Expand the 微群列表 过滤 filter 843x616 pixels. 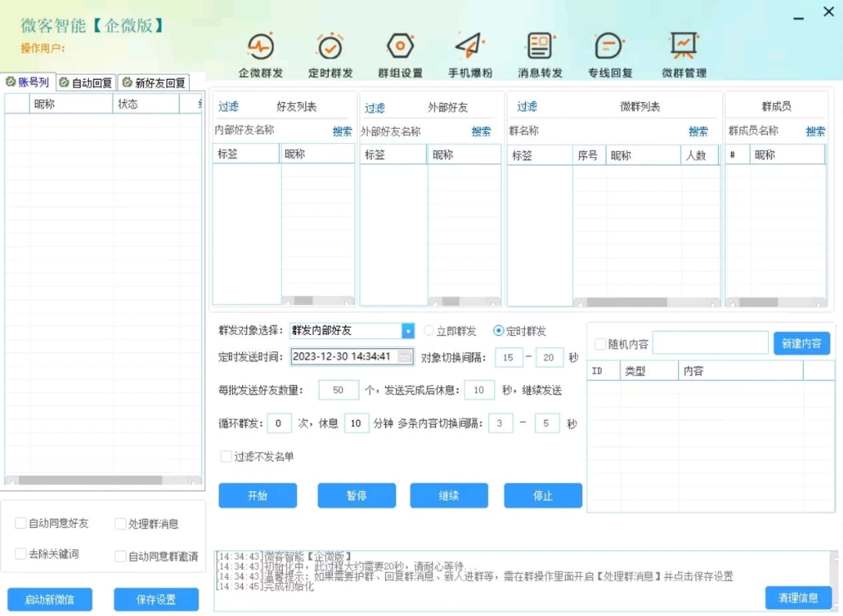point(526,107)
